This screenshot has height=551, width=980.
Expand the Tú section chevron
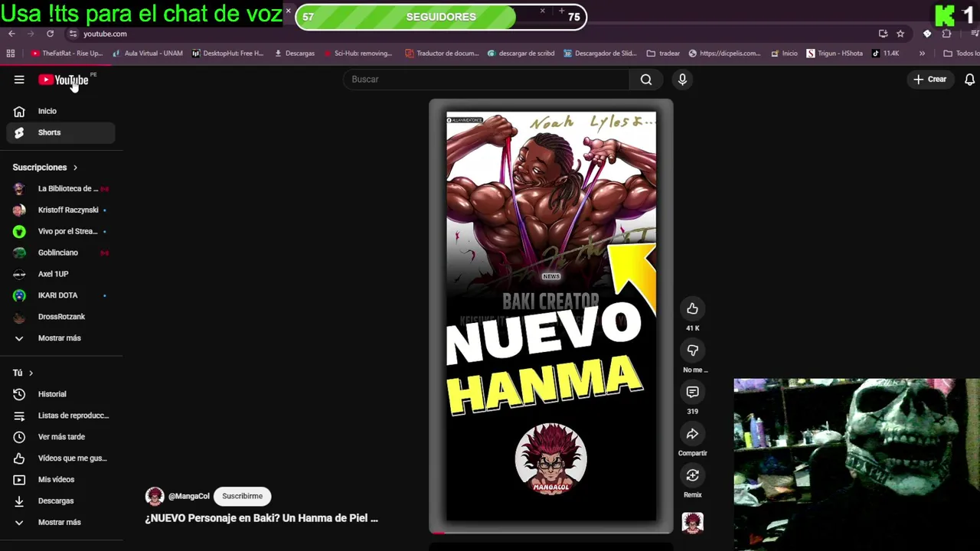click(x=31, y=373)
